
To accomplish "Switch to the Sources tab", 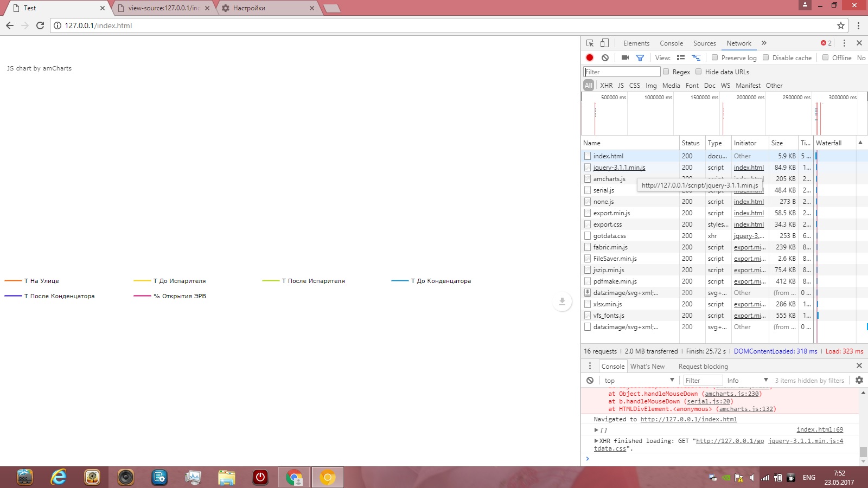I will 704,43.
